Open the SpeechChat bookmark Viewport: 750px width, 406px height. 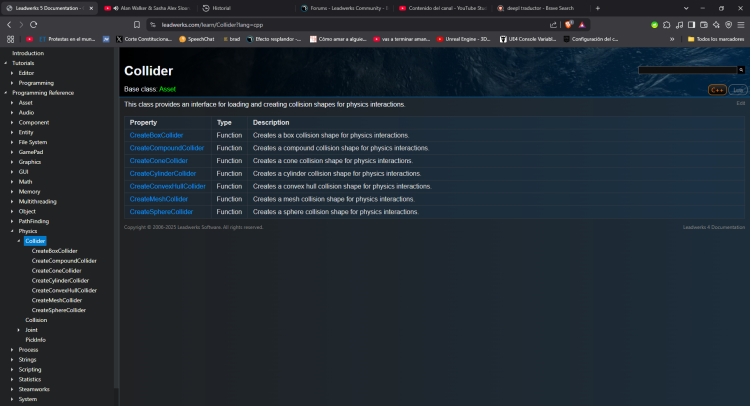pyautogui.click(x=196, y=39)
